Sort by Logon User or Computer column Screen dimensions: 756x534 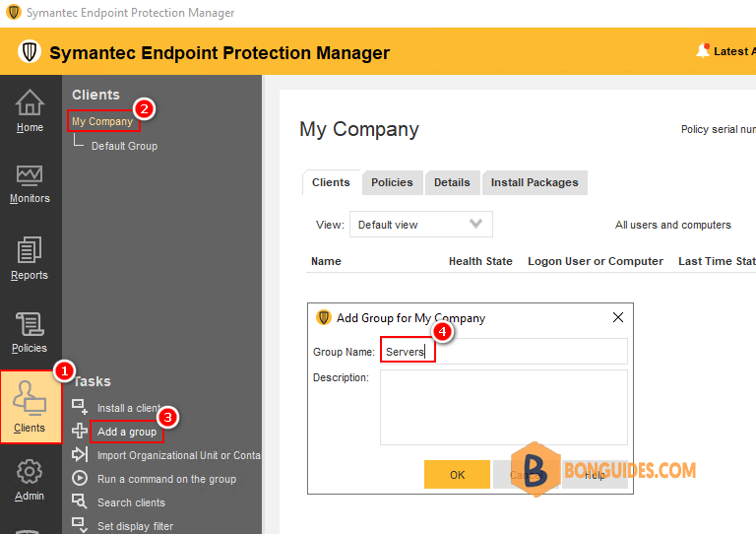click(596, 261)
